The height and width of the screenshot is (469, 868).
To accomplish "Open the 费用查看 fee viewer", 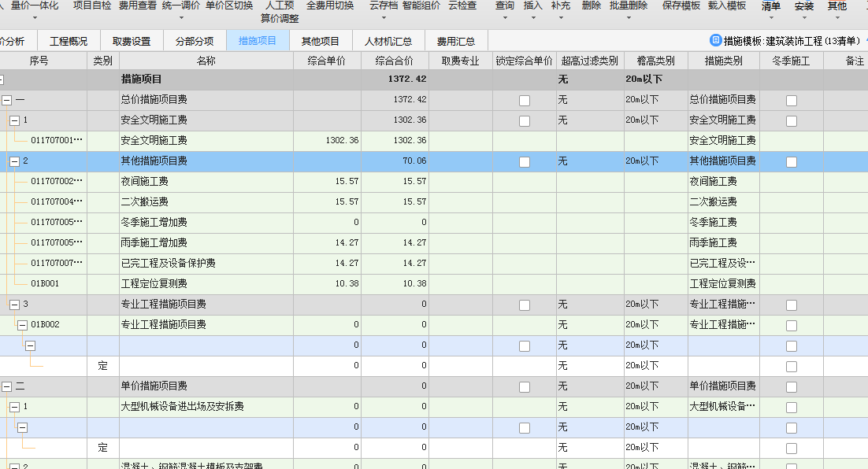I will coord(137,6).
